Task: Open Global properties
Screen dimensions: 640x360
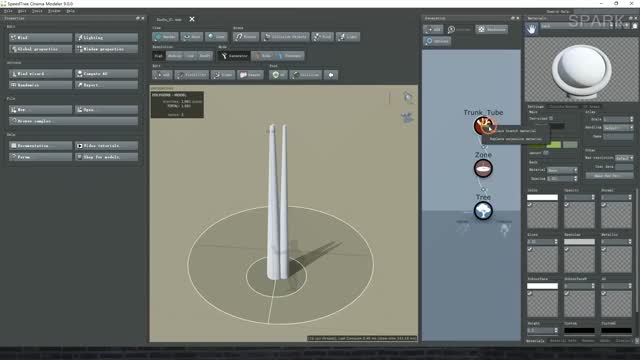Action: 40,49
